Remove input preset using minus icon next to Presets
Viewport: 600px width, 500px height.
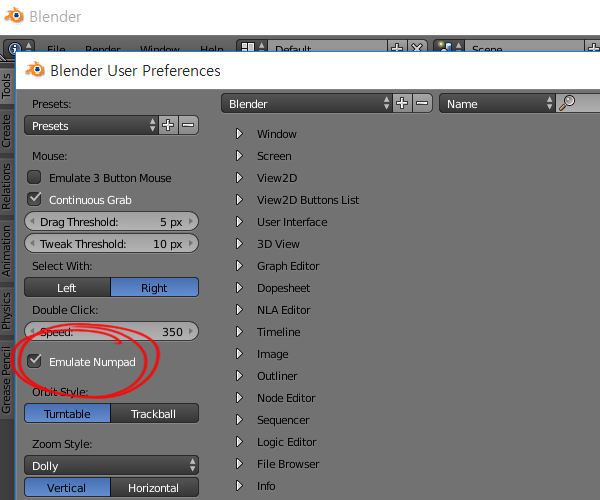(x=188, y=125)
